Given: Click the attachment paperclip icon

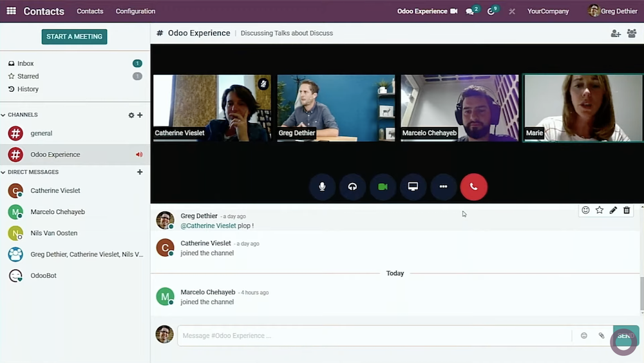Looking at the screenshot, I should [x=601, y=336].
